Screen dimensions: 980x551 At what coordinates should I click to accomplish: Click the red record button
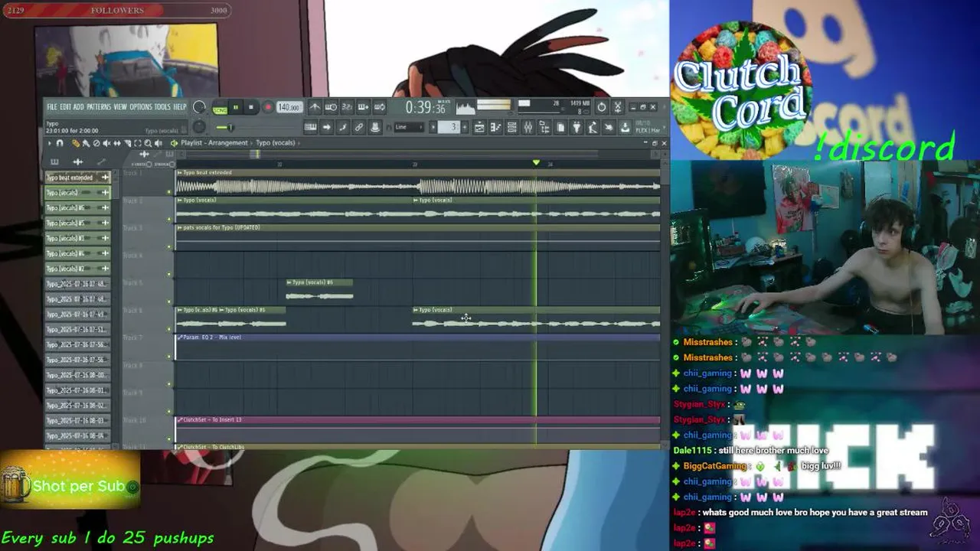(x=268, y=107)
